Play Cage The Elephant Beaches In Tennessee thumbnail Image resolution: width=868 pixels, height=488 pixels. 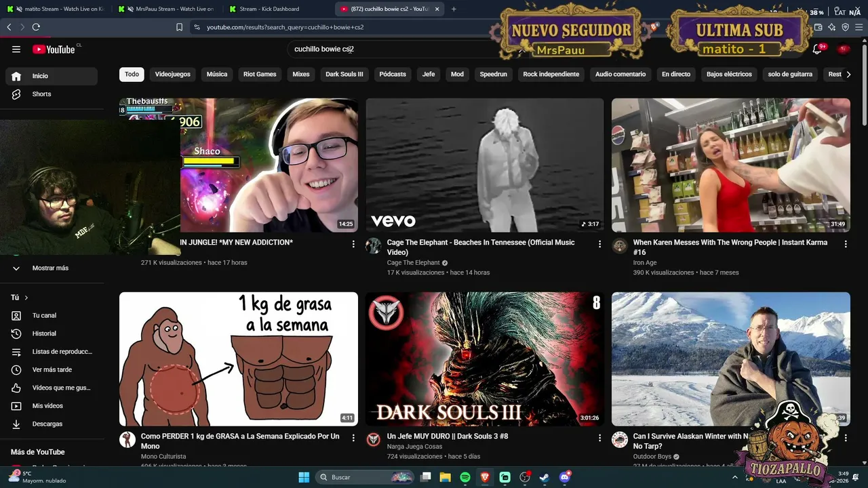tap(484, 165)
